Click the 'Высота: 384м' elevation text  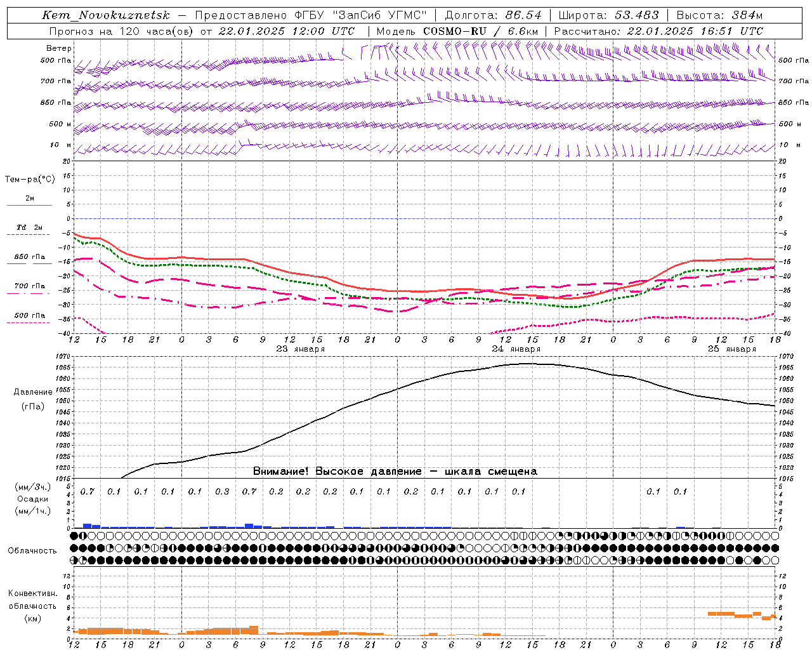click(719, 15)
